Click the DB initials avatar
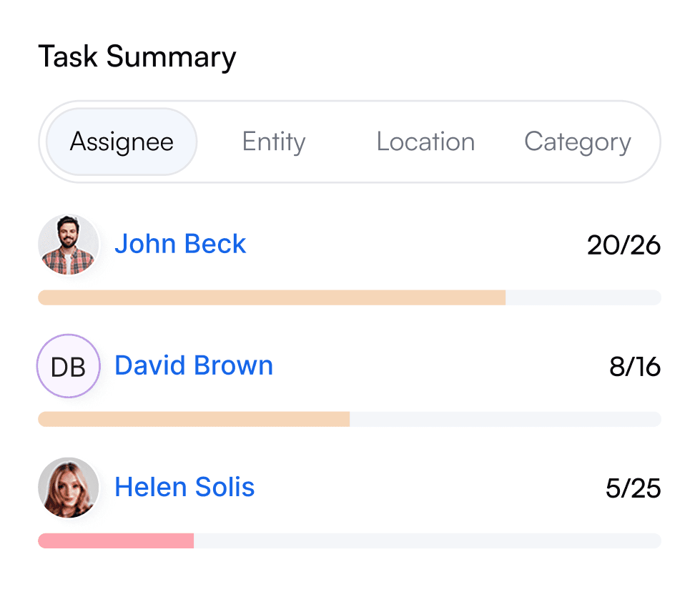Viewport: 700px width, 602px height. 69,366
